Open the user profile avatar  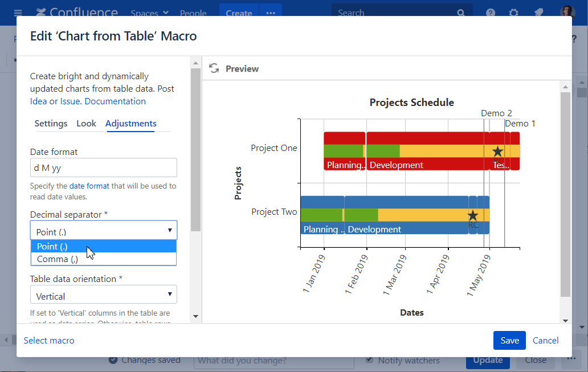coord(567,13)
